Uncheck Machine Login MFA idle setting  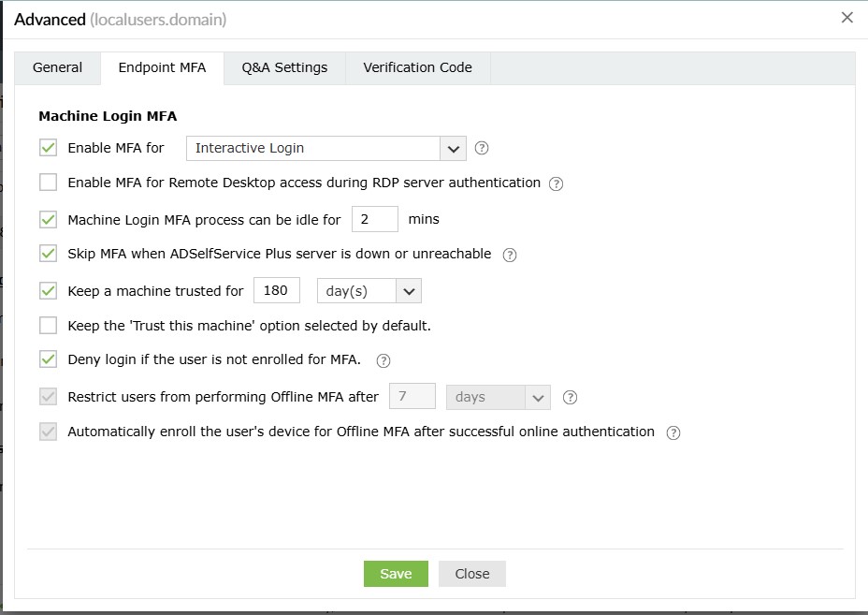(47, 218)
